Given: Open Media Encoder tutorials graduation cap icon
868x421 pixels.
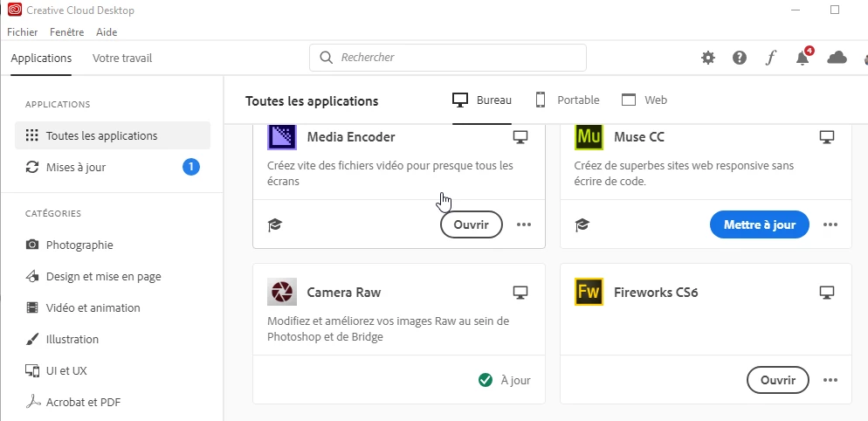Looking at the screenshot, I should pos(274,224).
